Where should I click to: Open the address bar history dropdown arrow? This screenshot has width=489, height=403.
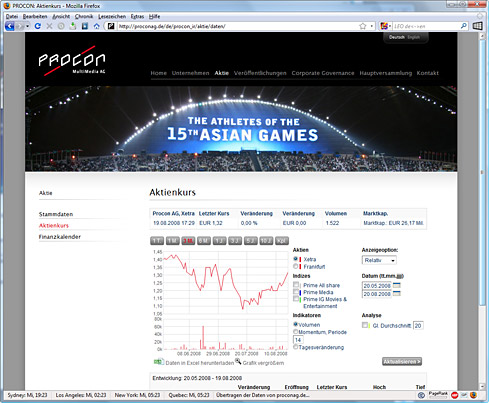[372, 26]
